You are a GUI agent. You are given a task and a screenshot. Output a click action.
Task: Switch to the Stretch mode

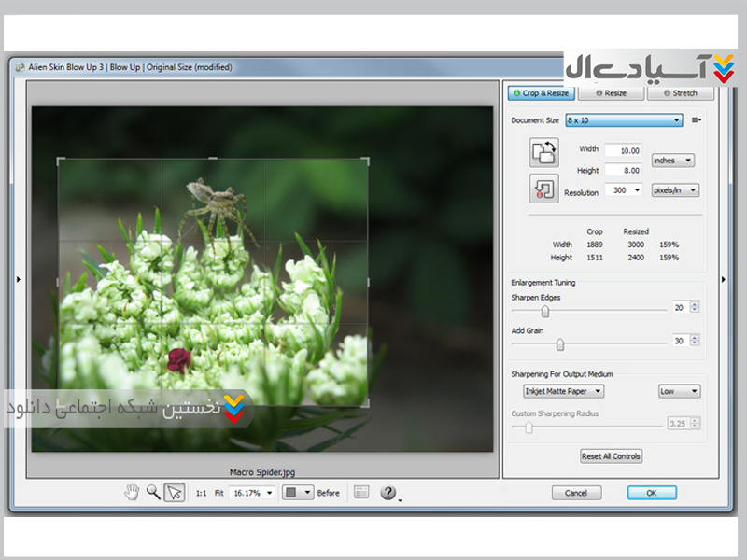(x=680, y=93)
